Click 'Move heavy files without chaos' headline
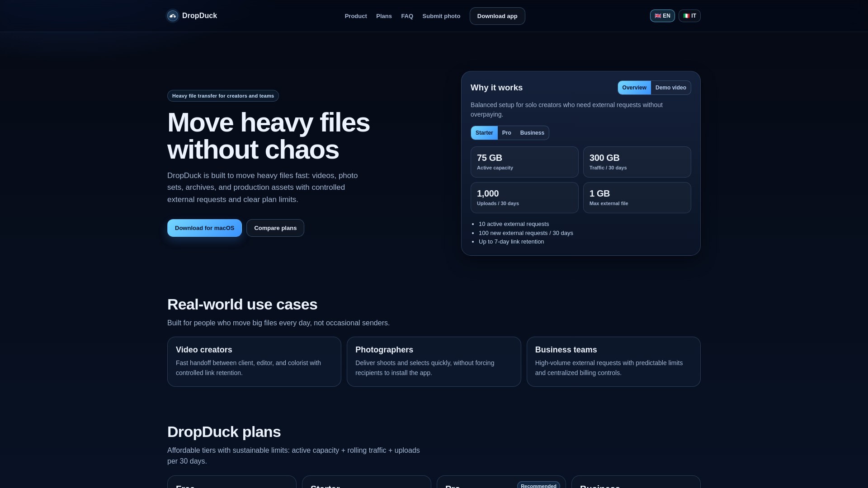This screenshot has height=488, width=868. pyautogui.click(x=269, y=136)
